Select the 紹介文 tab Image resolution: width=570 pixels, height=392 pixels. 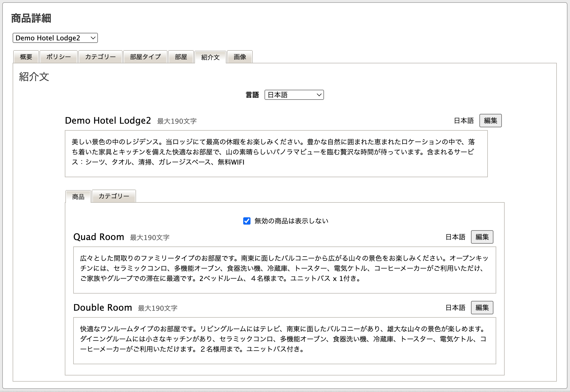pos(210,57)
